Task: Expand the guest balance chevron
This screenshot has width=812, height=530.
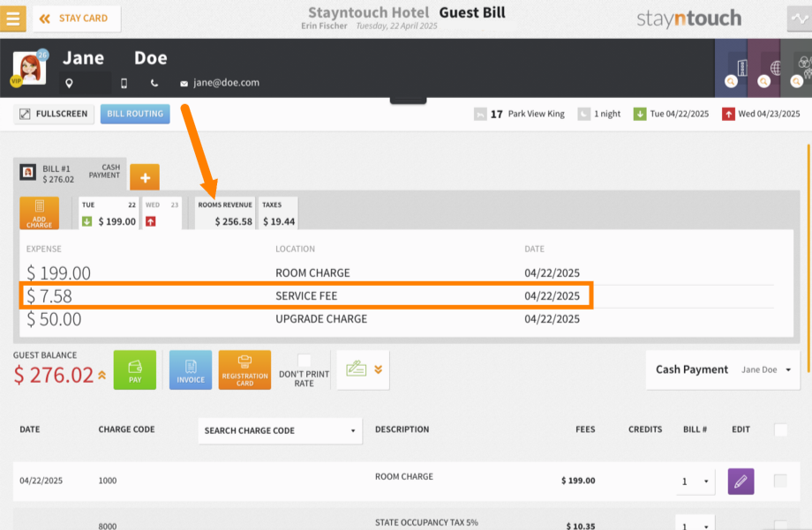Action: 102,376
